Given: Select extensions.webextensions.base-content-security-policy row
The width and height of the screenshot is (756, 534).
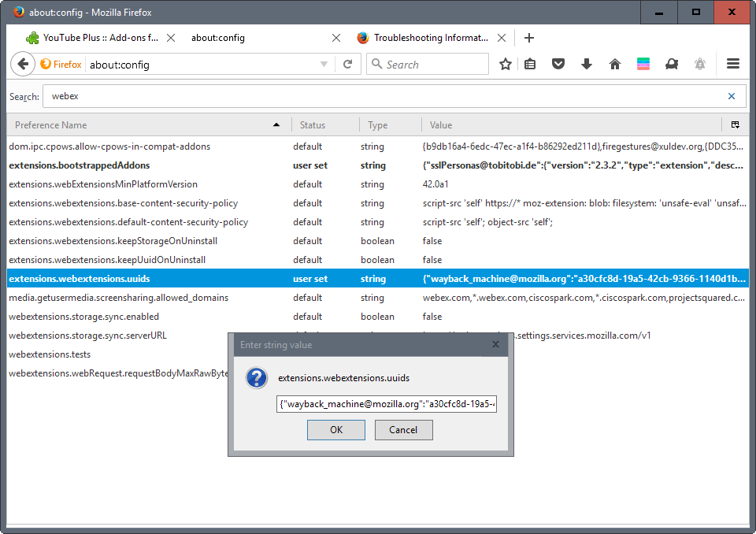Looking at the screenshot, I should click(x=378, y=203).
